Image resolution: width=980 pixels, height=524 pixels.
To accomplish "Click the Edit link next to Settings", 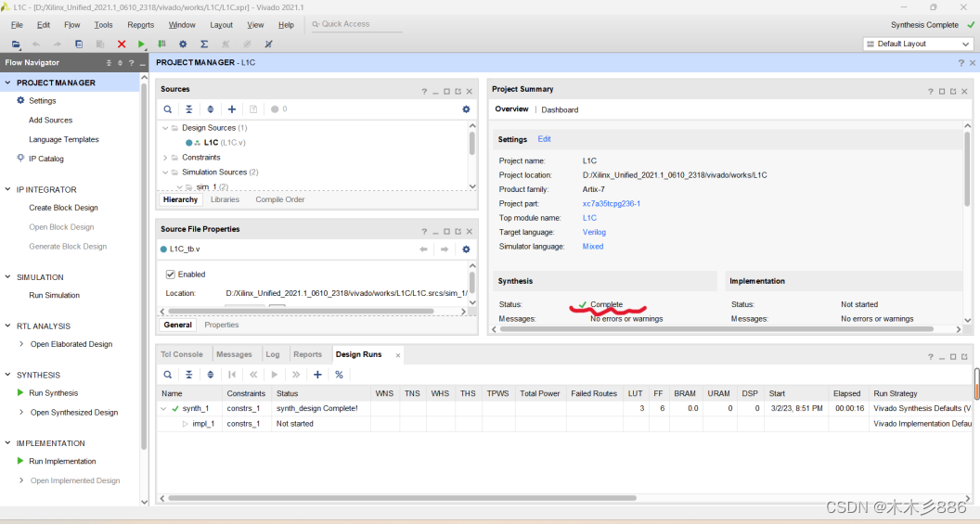I will pyautogui.click(x=545, y=139).
